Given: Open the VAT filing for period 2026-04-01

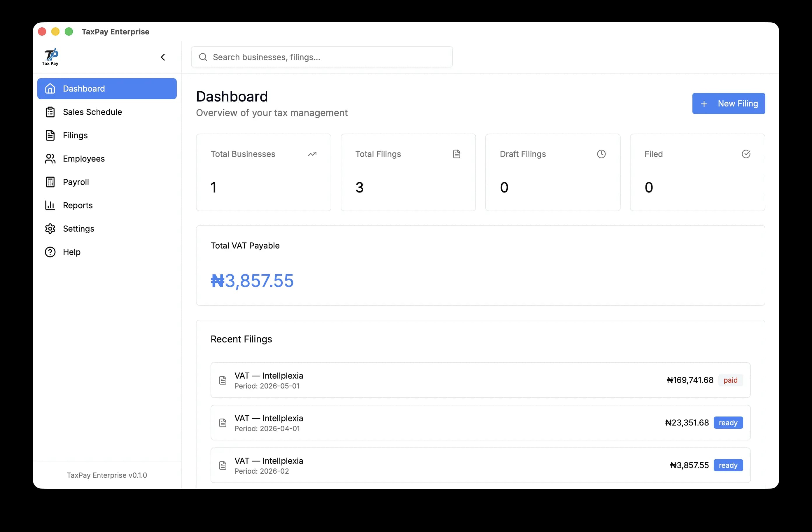Looking at the screenshot, I should tap(480, 423).
